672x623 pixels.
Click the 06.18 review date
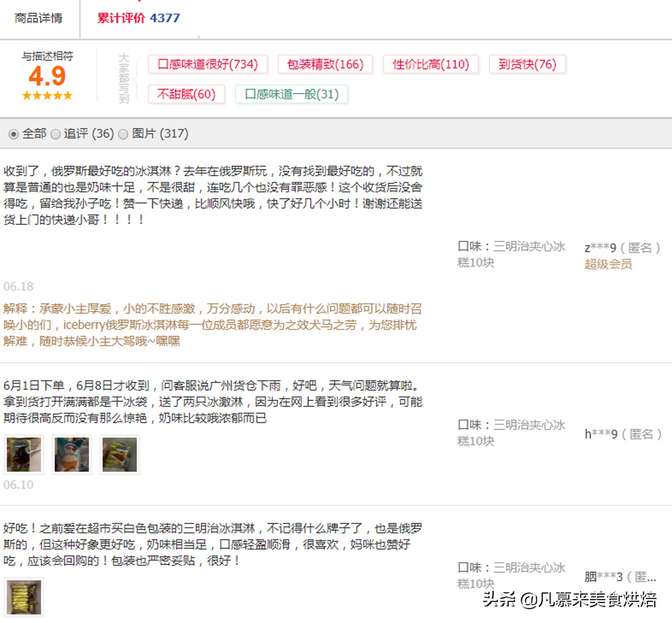pyautogui.click(x=17, y=286)
